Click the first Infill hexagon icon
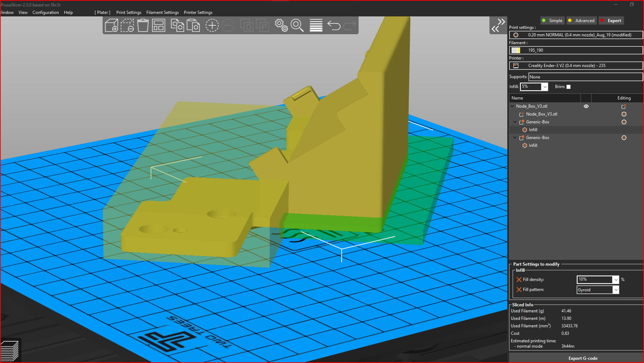Screen dimensions: 644x363 525,130
